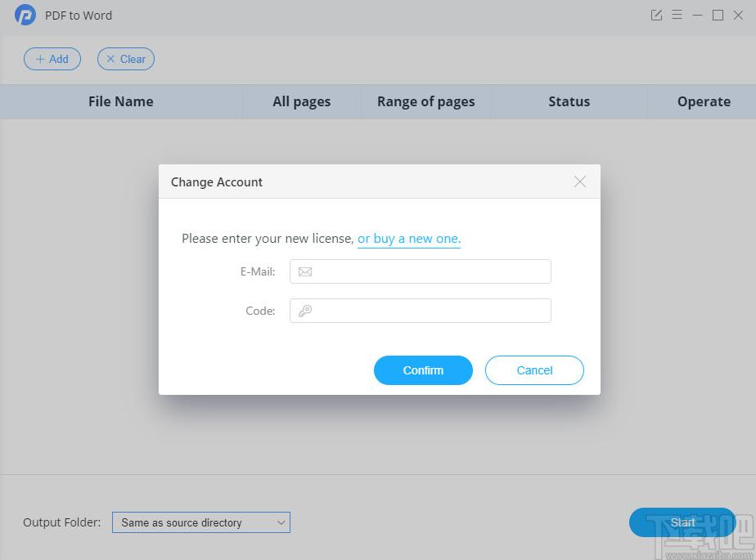Click the Status column header
756x560 pixels.
(569, 101)
